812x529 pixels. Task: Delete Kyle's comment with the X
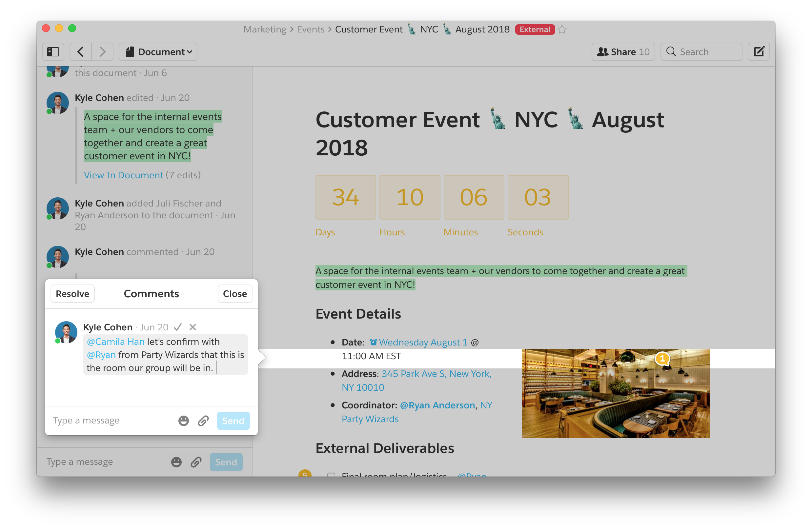click(193, 327)
